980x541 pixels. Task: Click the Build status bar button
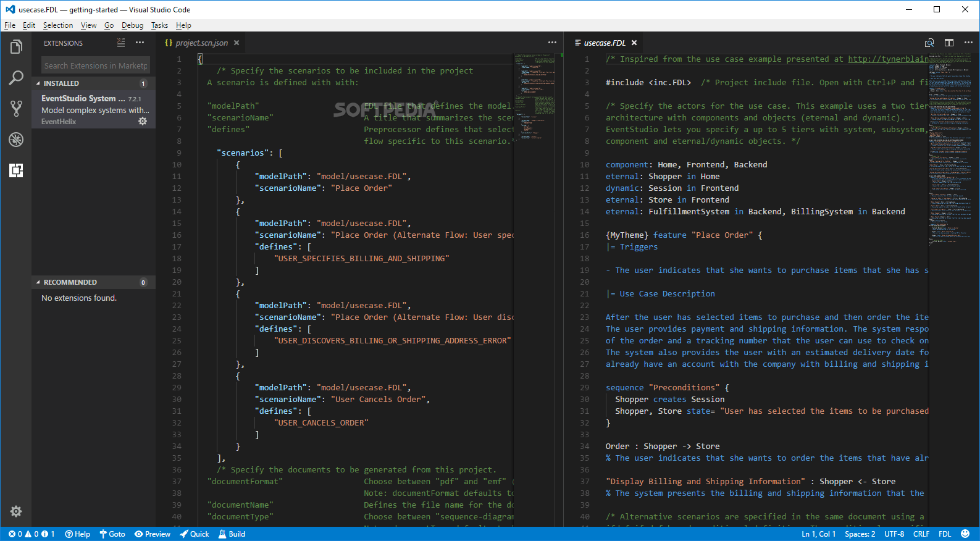point(232,534)
